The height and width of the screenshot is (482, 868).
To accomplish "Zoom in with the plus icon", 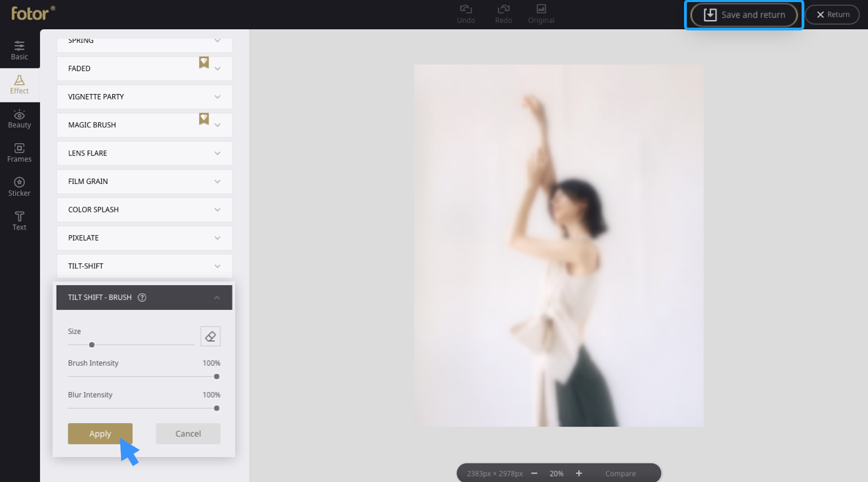I will pyautogui.click(x=579, y=474).
